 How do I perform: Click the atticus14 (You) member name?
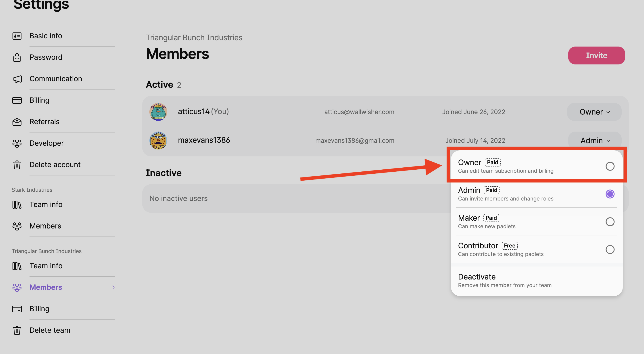click(203, 112)
